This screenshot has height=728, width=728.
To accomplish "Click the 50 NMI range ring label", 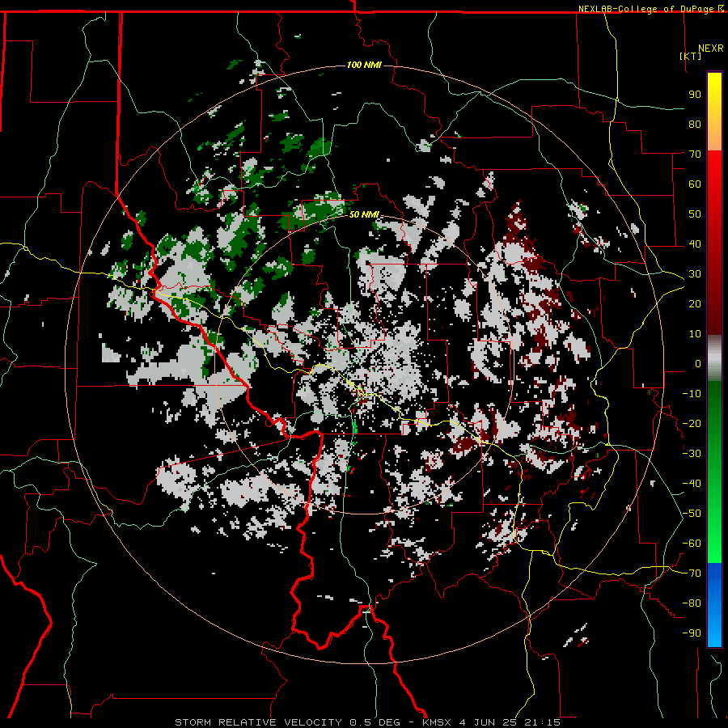I will point(364,214).
